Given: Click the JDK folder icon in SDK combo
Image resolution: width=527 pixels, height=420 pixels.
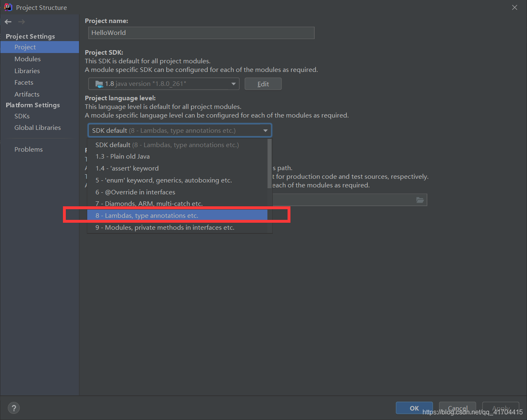Looking at the screenshot, I should 99,84.
